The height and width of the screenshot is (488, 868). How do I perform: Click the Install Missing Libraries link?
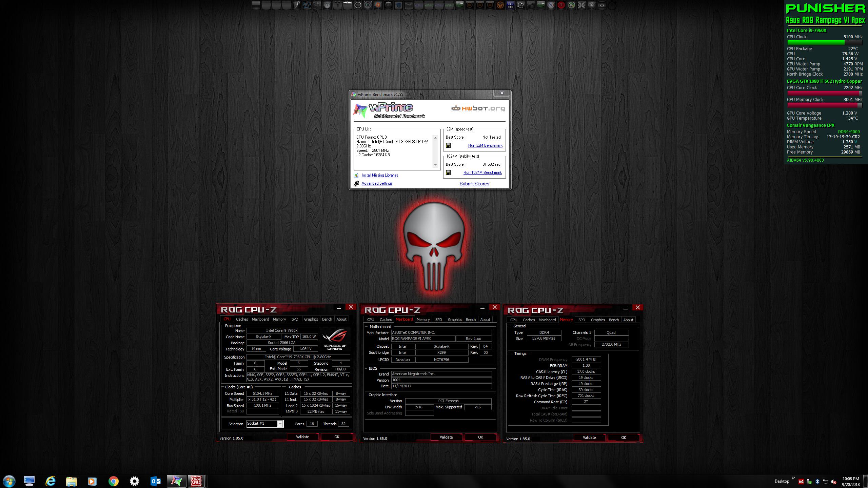coord(380,175)
